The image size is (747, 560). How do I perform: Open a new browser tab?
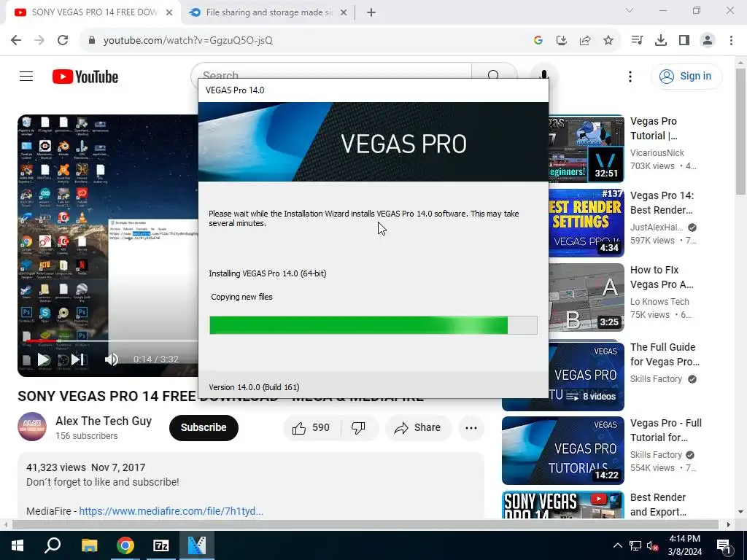371,13
